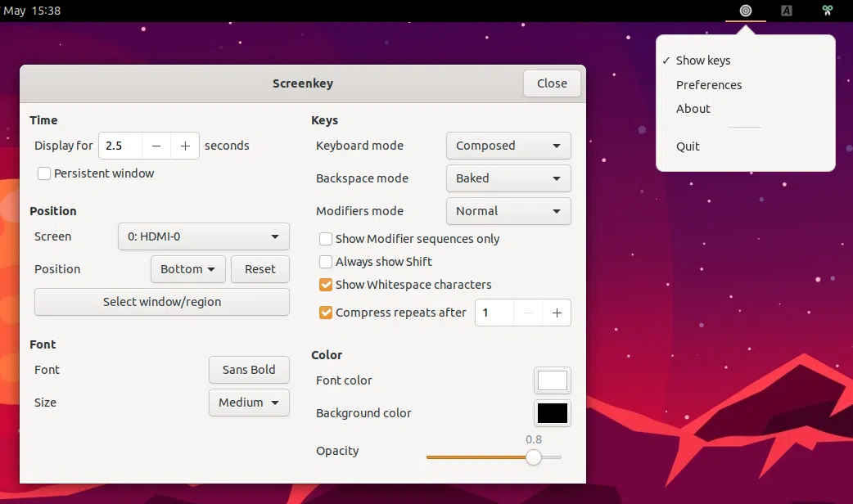The width and height of the screenshot is (853, 504).
Task: Choose Quit in the tray menu
Action: point(688,146)
